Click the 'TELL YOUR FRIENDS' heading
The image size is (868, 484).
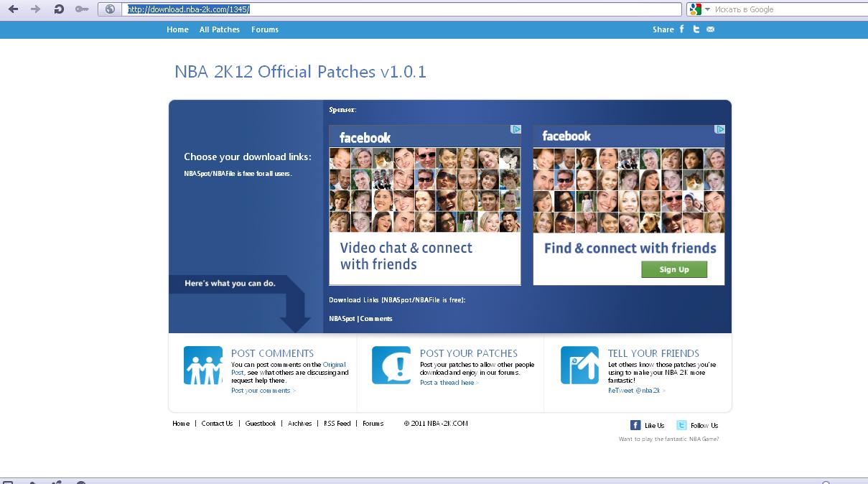coord(653,353)
